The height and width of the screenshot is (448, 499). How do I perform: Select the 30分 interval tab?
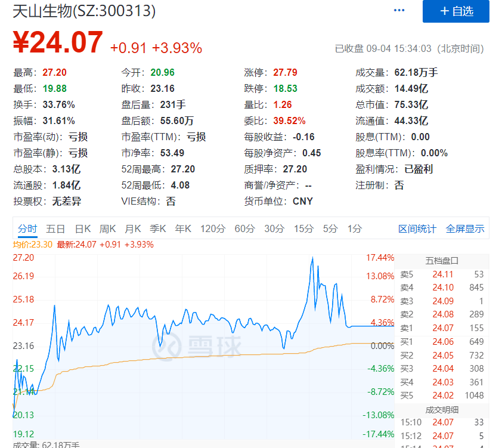click(x=274, y=228)
